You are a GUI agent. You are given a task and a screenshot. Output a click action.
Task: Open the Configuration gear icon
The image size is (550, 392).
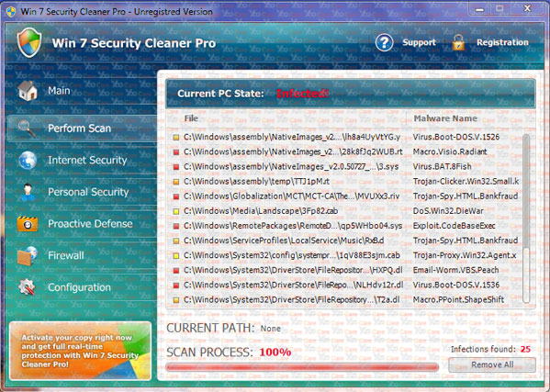click(x=27, y=287)
